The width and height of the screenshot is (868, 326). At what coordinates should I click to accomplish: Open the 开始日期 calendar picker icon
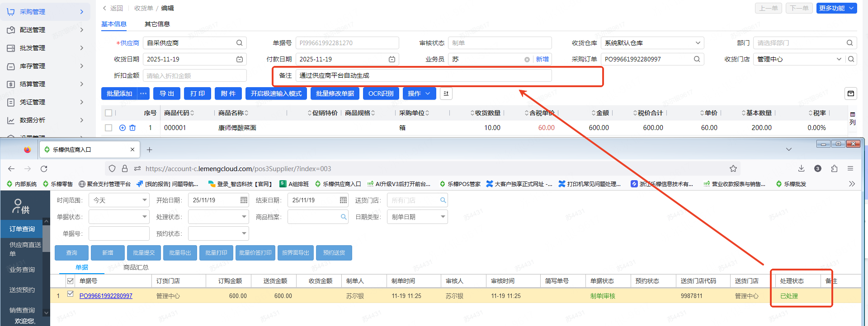pyautogui.click(x=244, y=200)
